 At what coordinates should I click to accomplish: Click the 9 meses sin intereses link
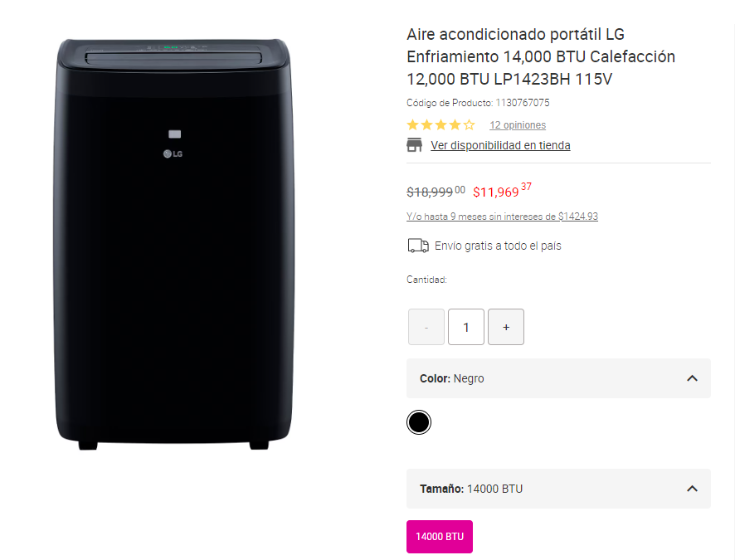coord(502,216)
